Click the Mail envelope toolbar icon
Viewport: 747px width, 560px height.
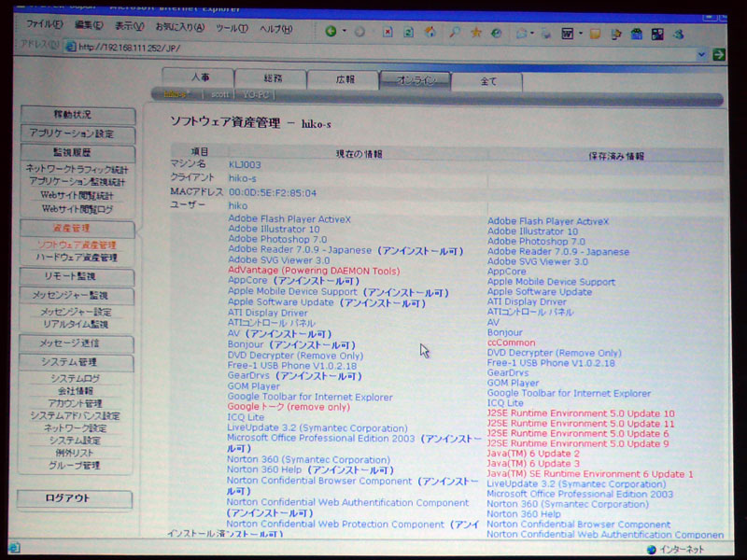521,34
